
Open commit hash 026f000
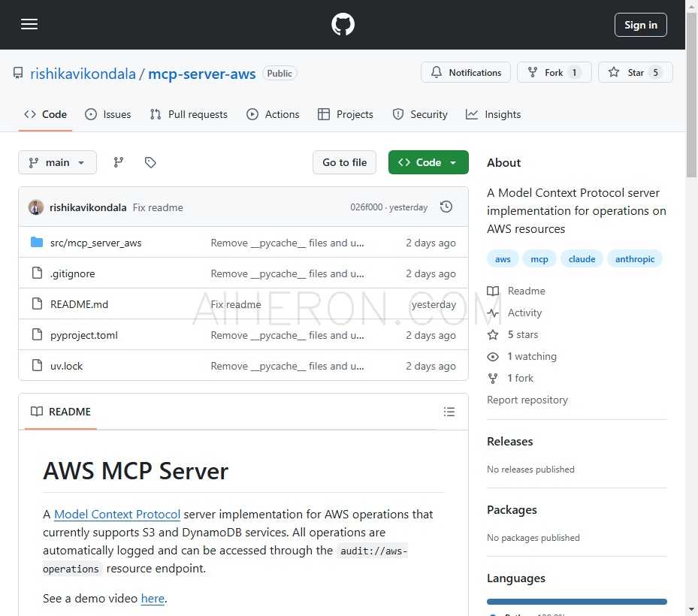[x=367, y=207]
